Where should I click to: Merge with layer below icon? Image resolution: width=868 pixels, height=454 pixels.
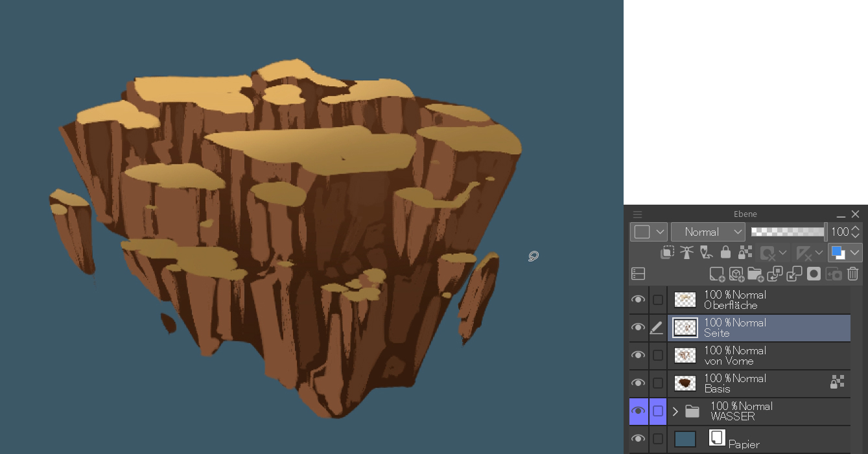point(794,274)
